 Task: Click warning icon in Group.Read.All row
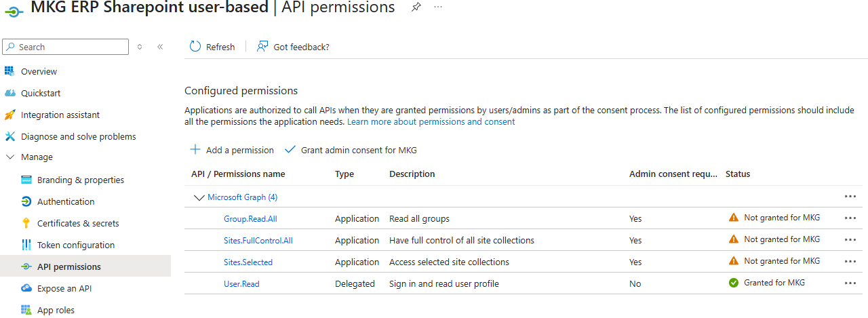(733, 218)
